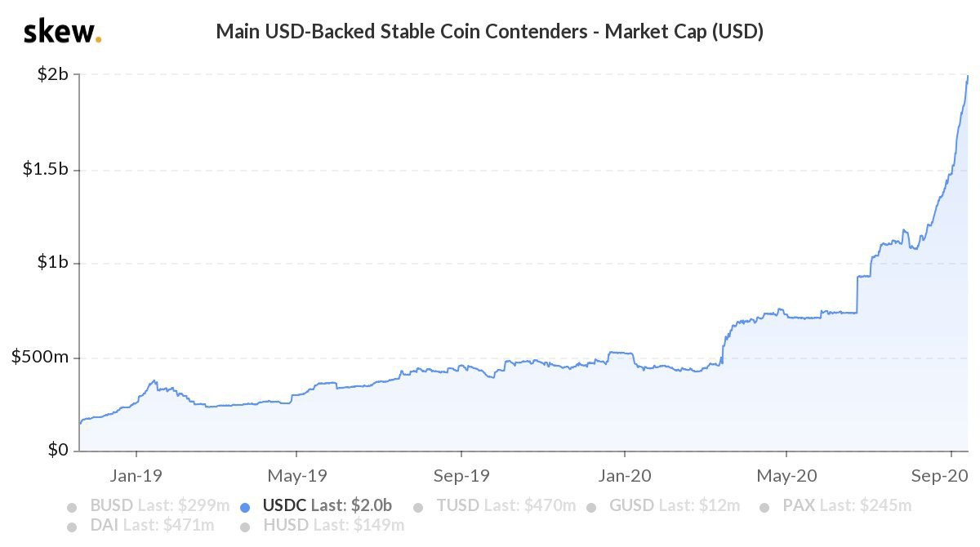The width and height of the screenshot is (980, 547).
Task: Click the chart title about Stable Coin Contenders
Action: tap(489, 33)
